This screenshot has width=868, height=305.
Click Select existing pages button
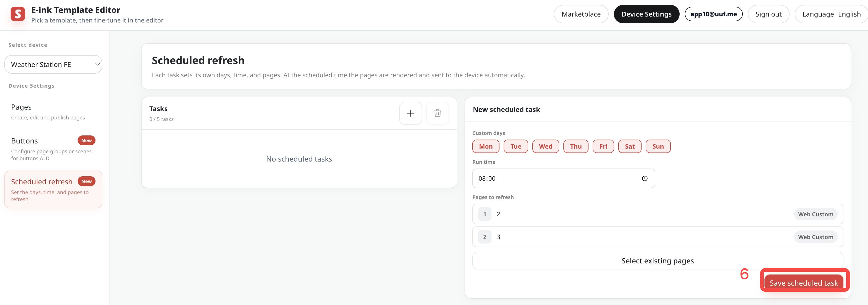pos(657,261)
